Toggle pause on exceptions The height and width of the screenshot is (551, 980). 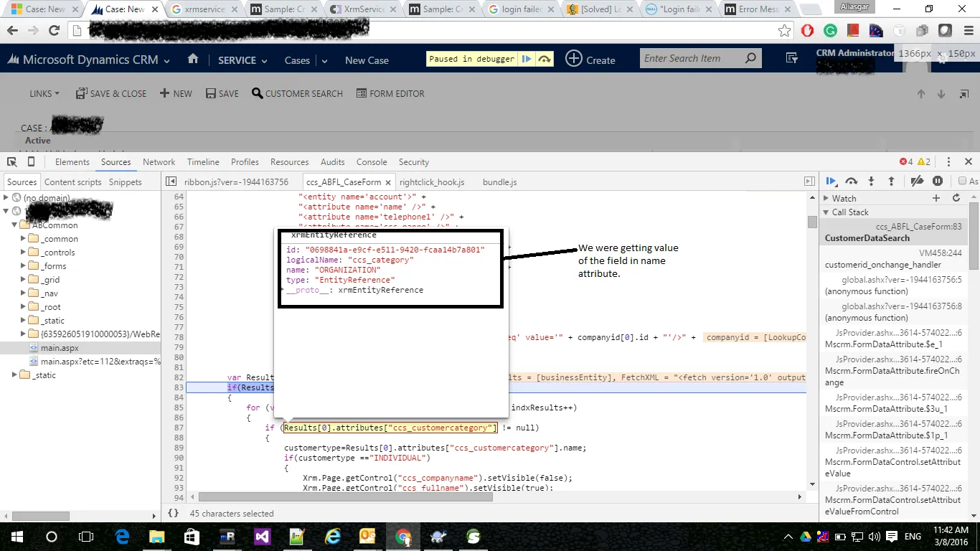(x=938, y=182)
